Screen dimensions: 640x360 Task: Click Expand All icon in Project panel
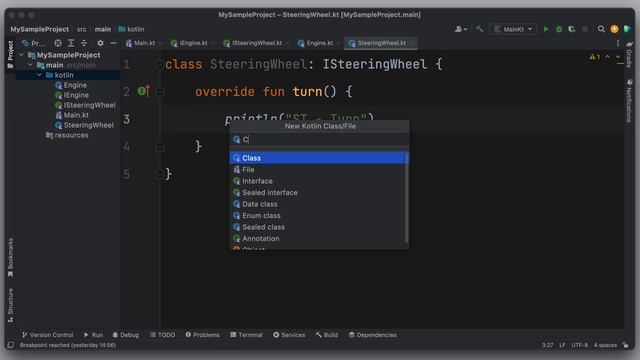71,43
